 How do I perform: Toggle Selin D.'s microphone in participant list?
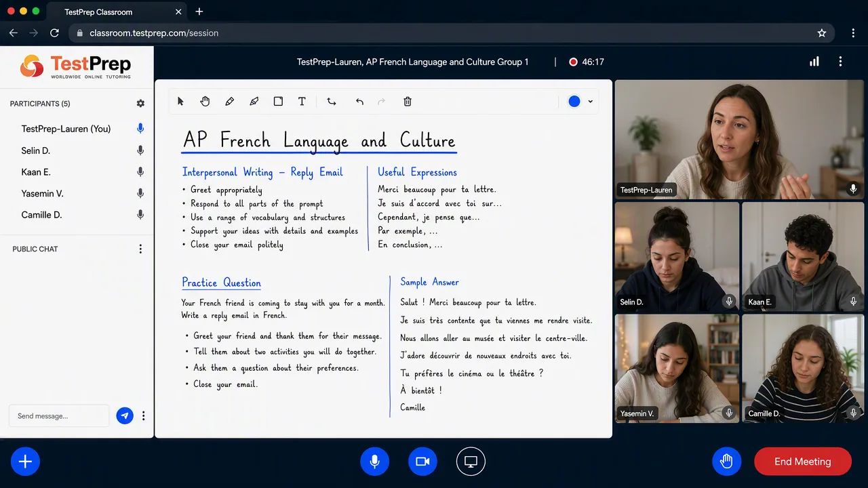click(140, 150)
